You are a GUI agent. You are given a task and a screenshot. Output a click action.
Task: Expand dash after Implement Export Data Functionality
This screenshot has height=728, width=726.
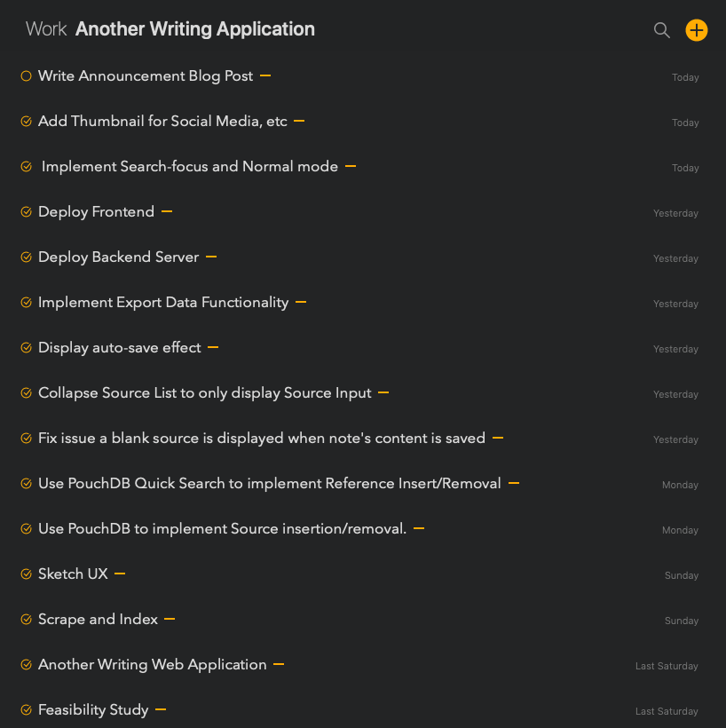[301, 302]
